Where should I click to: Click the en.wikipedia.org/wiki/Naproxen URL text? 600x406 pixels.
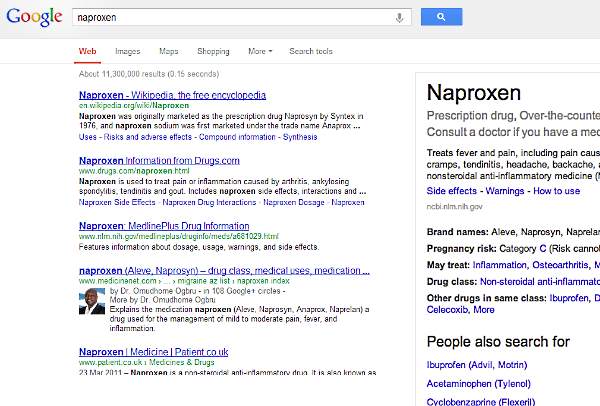click(134, 106)
